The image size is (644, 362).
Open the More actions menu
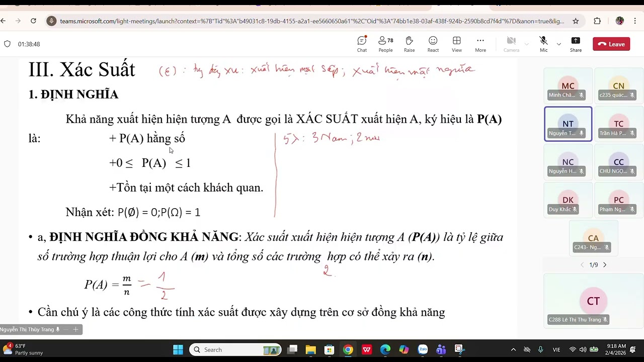pos(480,44)
